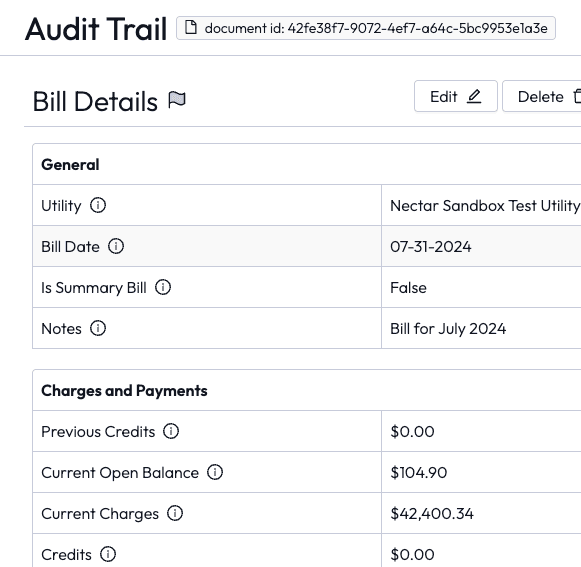The image size is (581, 567).
Task: Select the Previous Credits $0.00 value
Action: pyautogui.click(x=412, y=431)
